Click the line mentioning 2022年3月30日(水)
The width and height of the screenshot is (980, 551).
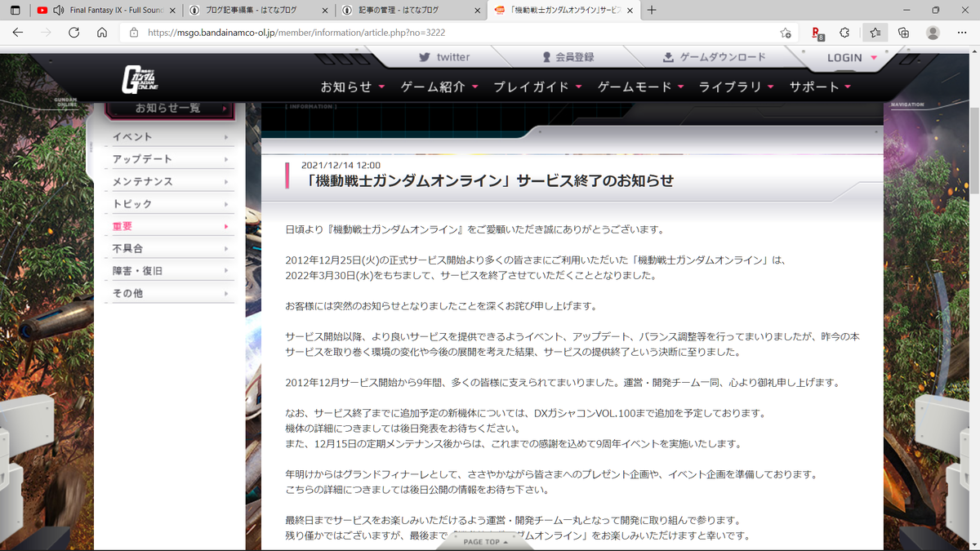click(470, 276)
